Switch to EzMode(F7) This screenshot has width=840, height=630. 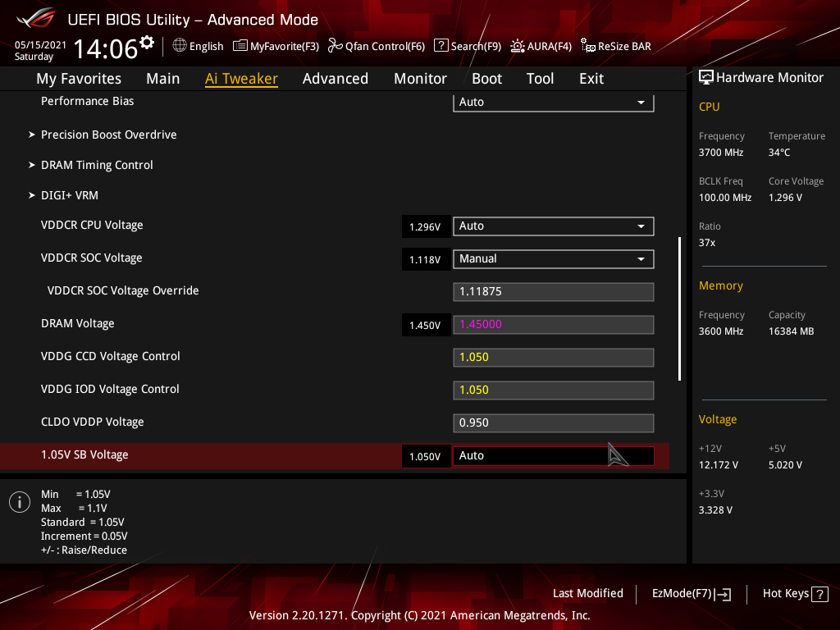coord(691,594)
